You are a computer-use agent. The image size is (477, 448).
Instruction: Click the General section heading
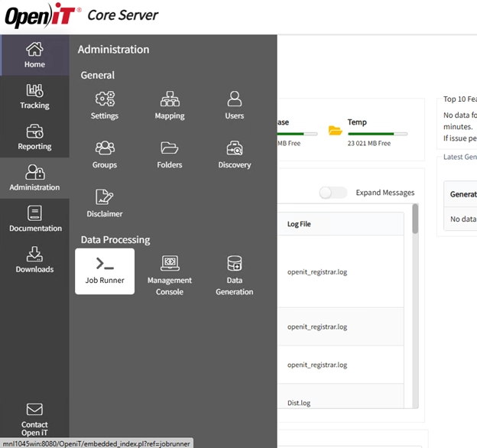(x=98, y=75)
